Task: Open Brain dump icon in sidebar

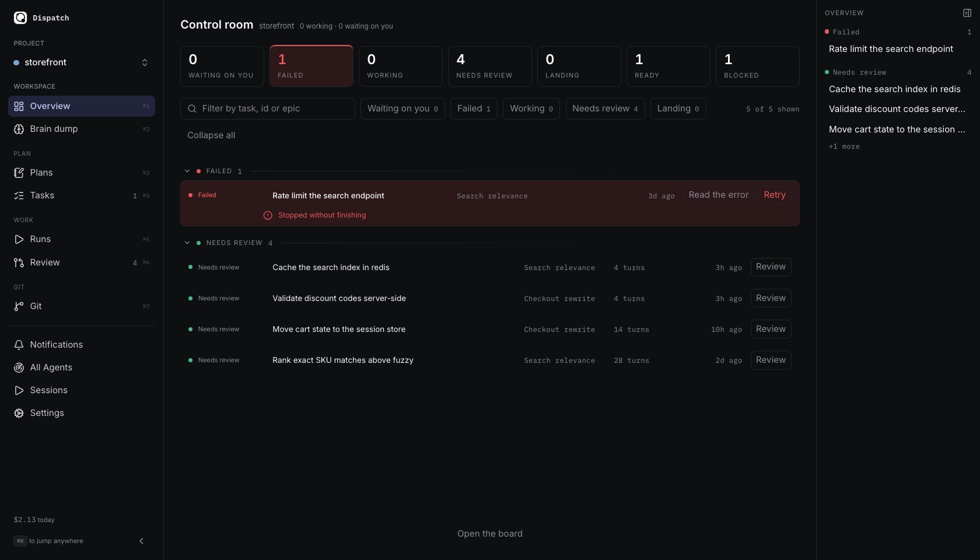Action: pyautogui.click(x=19, y=129)
